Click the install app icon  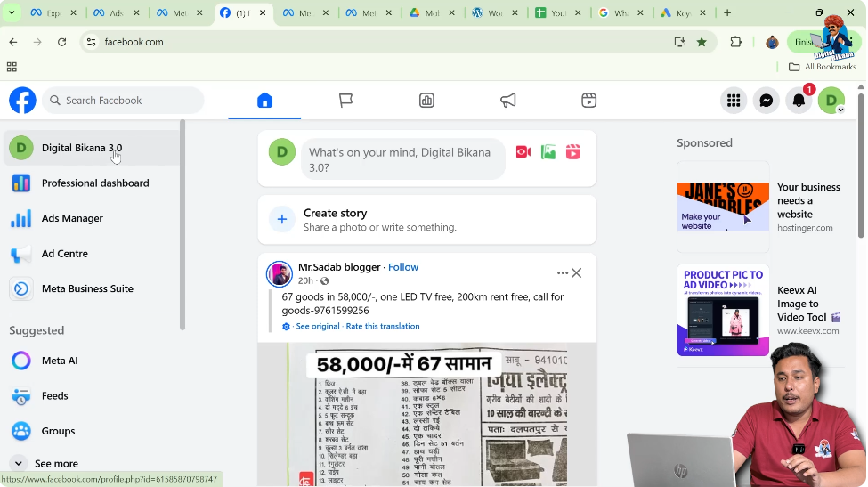[x=680, y=42]
